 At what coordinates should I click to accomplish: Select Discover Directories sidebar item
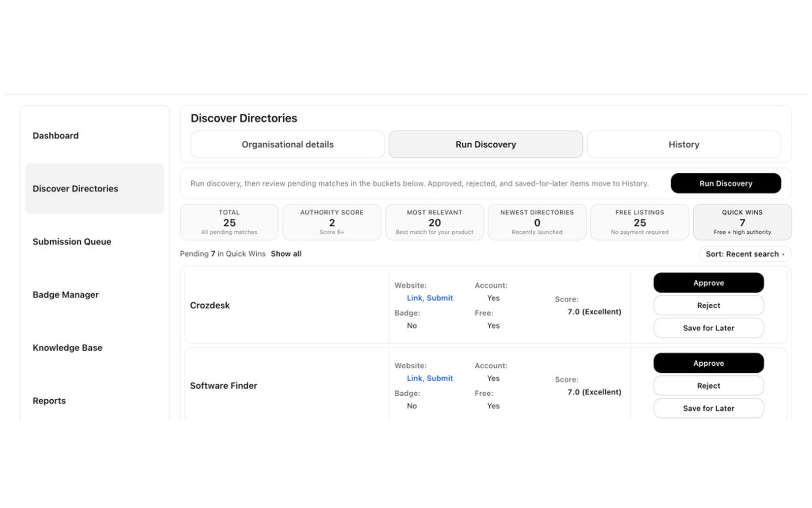pos(94,188)
